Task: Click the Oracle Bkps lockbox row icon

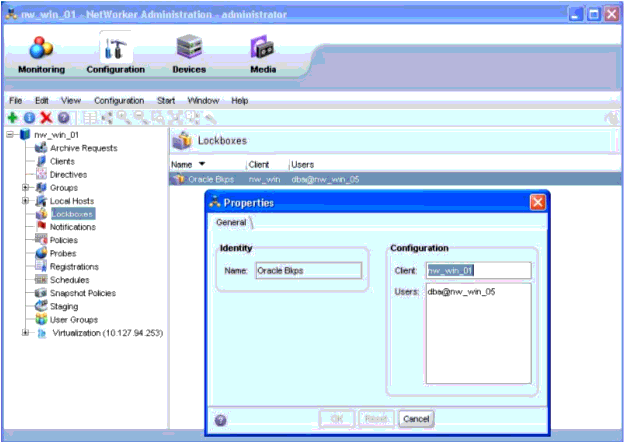Action: click(179, 179)
